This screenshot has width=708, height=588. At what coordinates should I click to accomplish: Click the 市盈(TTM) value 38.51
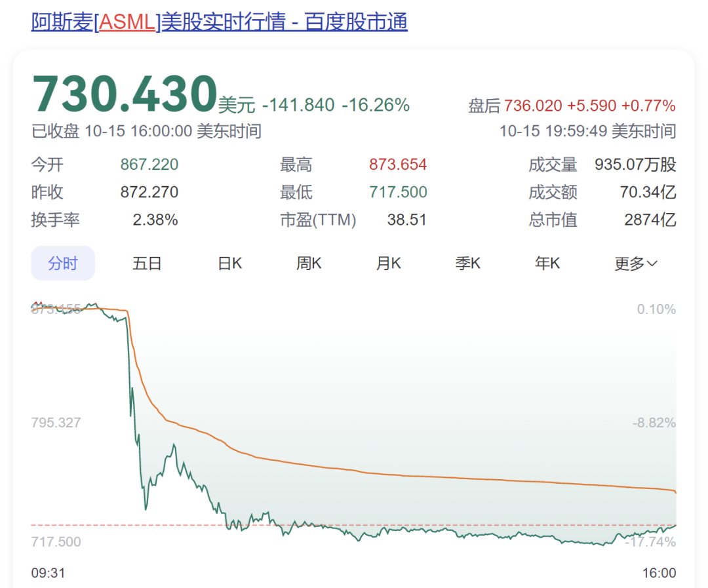click(x=407, y=220)
